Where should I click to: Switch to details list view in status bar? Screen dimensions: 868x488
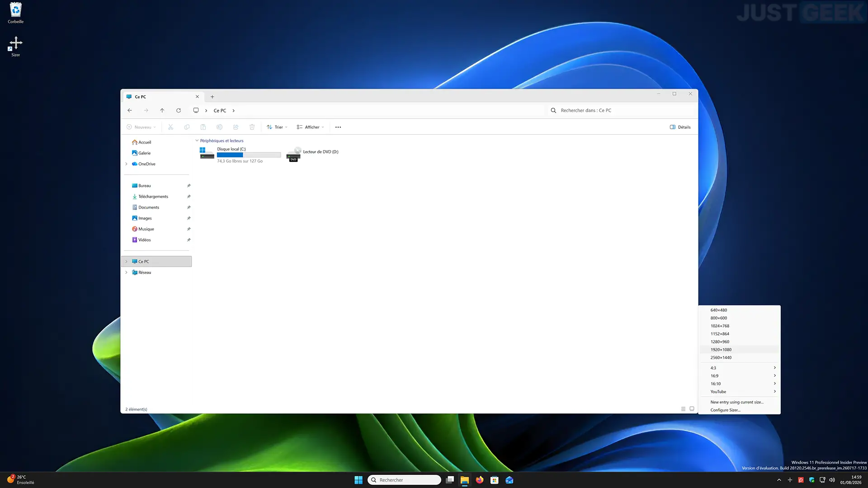click(x=683, y=409)
